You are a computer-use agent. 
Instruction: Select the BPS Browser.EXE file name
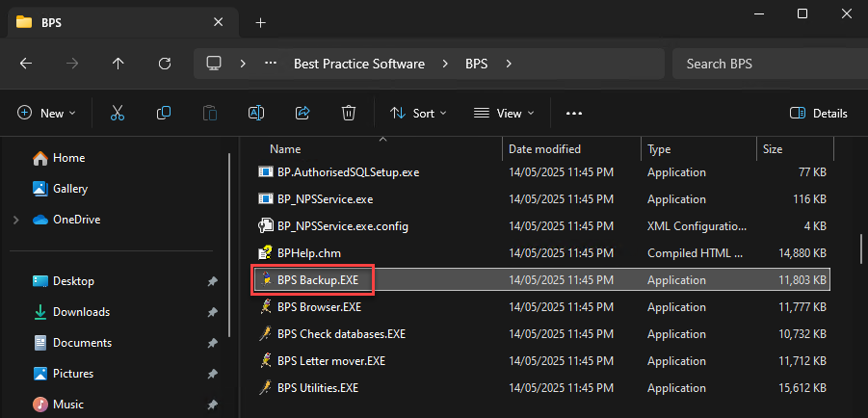tap(319, 306)
